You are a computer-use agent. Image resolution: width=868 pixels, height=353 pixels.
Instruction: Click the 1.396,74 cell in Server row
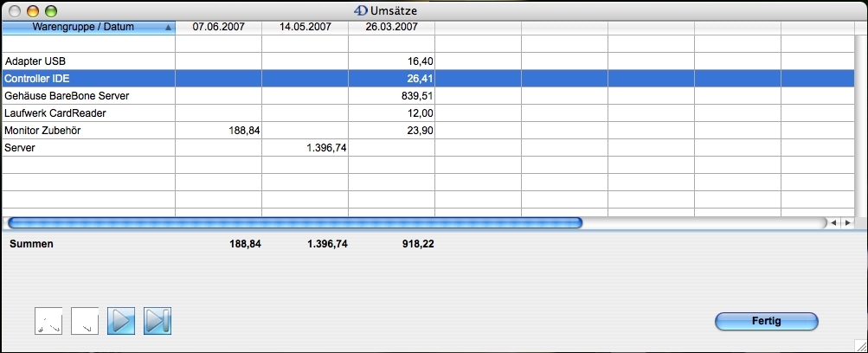326,148
